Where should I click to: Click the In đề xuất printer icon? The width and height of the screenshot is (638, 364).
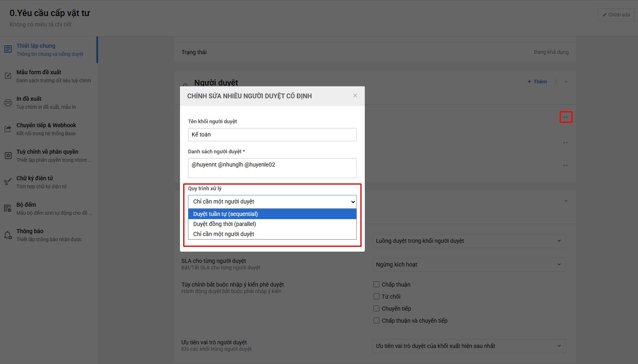(8, 102)
